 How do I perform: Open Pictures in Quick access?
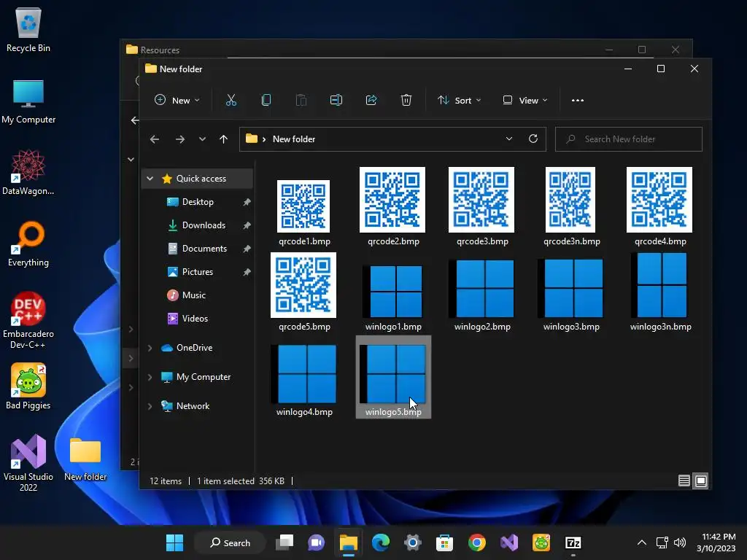[197, 272]
